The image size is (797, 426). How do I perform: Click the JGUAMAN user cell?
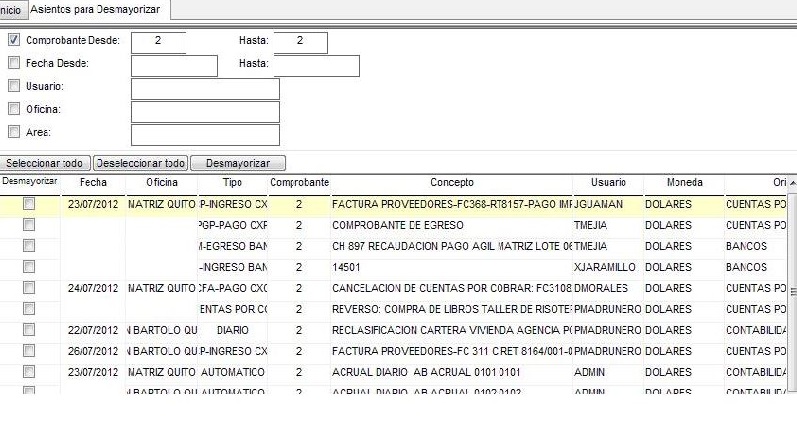608,204
